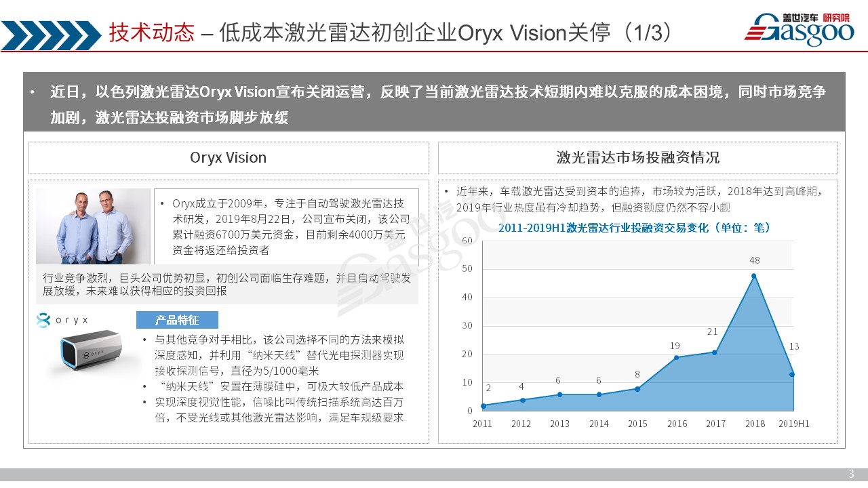Click the oryx brand logo
The height and width of the screenshot is (488, 868).
point(63,319)
